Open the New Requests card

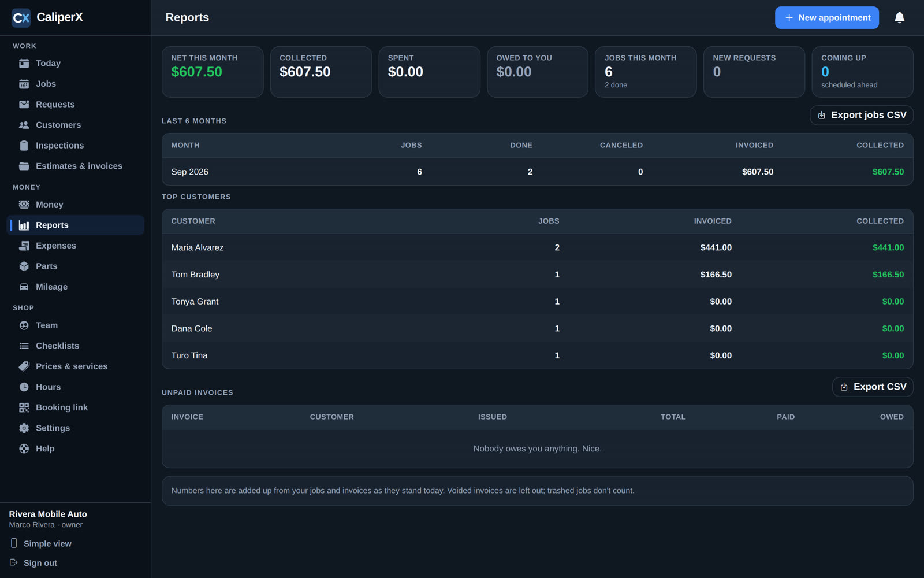(x=754, y=72)
